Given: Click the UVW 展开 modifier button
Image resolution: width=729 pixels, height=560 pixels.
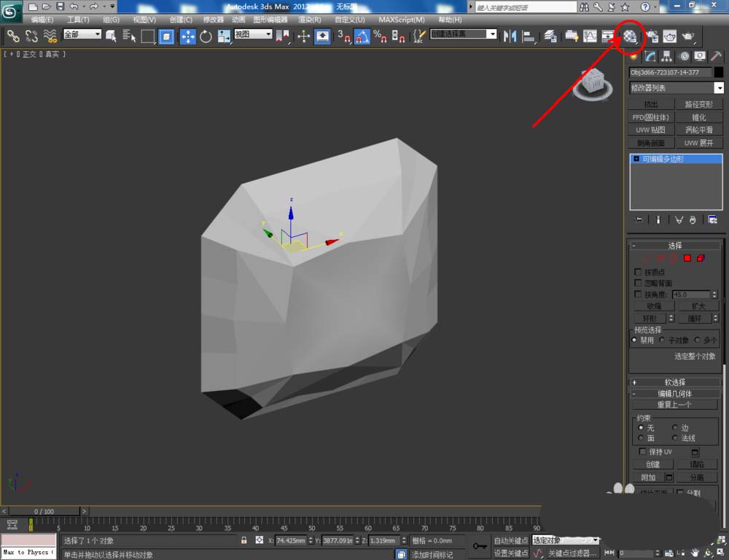Looking at the screenshot, I should [698, 143].
